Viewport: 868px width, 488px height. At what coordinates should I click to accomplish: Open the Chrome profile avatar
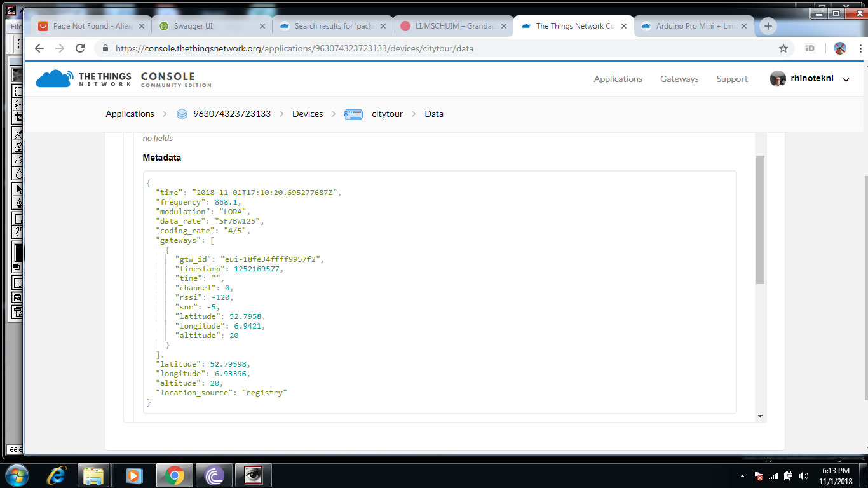839,48
